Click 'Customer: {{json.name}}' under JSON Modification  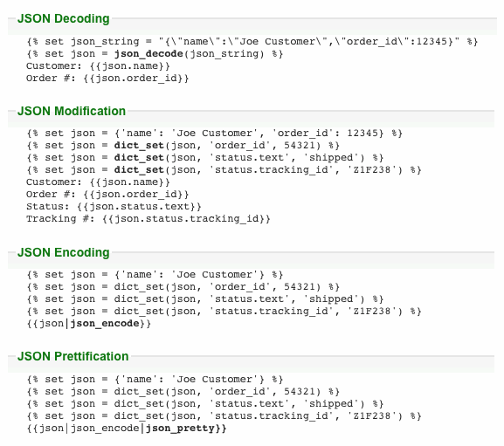tap(98, 182)
